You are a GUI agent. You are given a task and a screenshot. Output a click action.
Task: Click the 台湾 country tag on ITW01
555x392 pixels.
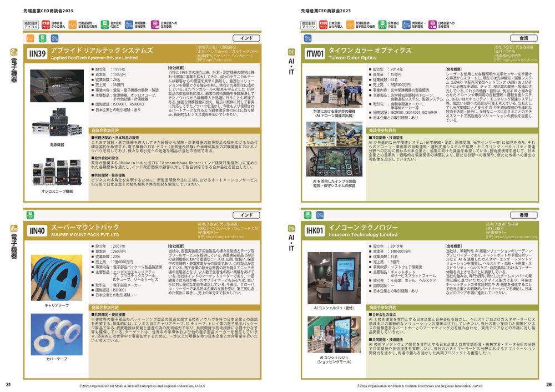point(523,38)
